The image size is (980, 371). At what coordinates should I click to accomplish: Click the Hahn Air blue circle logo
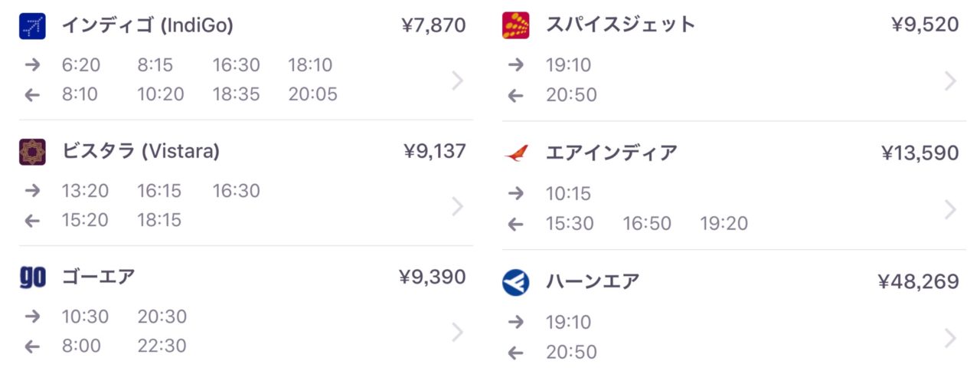(x=516, y=282)
